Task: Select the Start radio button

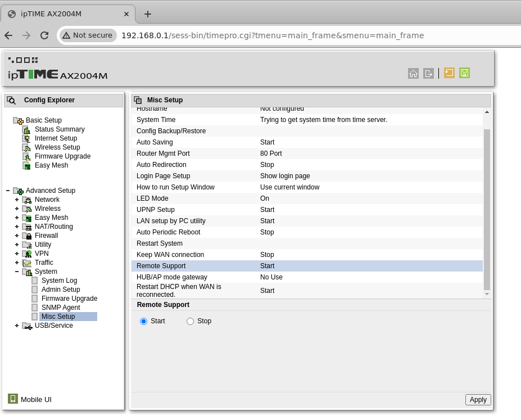Action: tap(144, 321)
